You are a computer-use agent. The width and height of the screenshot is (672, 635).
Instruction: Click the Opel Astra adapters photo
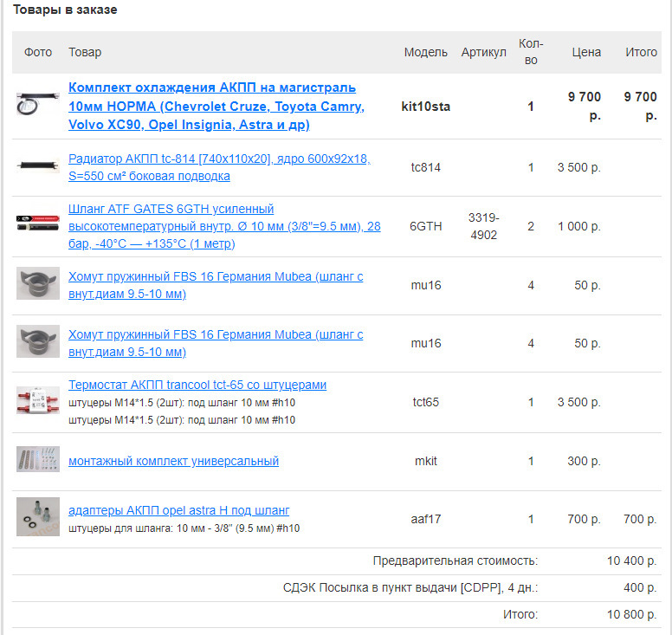38,516
